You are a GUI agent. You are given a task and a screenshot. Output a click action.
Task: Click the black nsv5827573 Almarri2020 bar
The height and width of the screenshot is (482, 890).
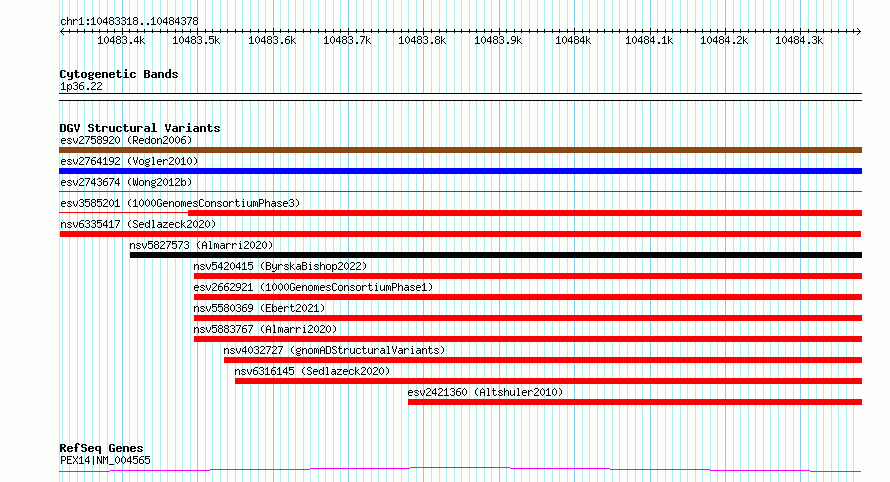(x=496, y=255)
